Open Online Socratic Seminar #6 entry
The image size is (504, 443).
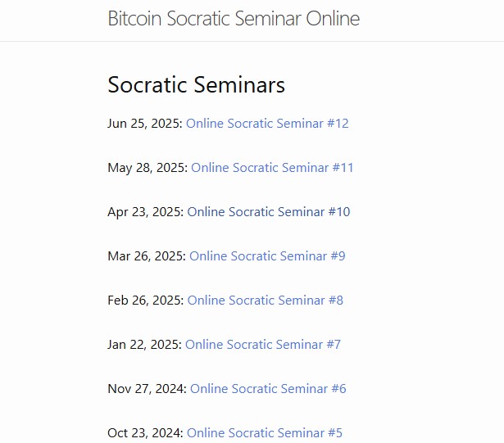pos(268,389)
